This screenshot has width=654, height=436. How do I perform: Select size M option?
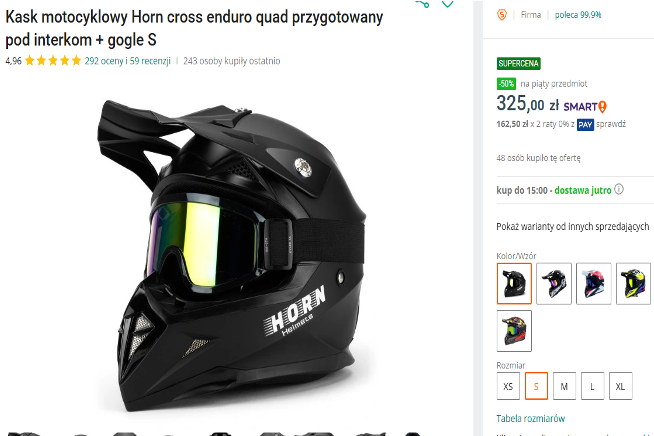(x=564, y=386)
